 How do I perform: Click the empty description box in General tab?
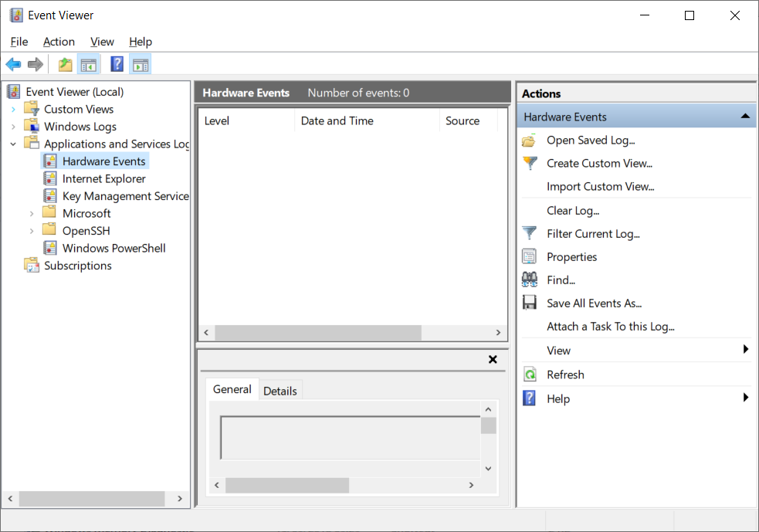(x=351, y=438)
